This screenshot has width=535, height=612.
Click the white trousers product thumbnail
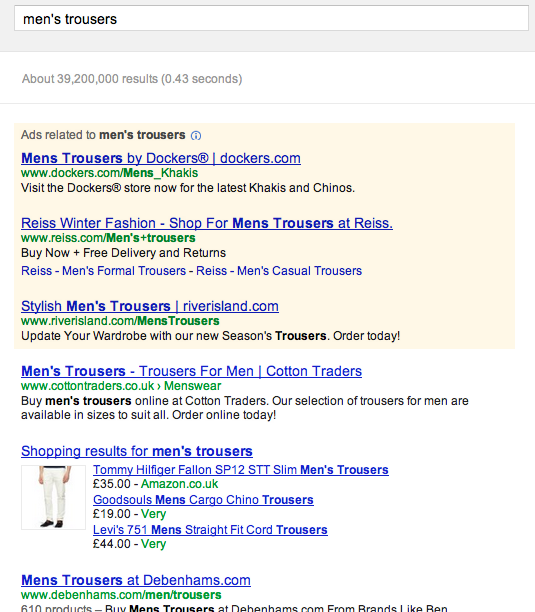[x=53, y=497]
